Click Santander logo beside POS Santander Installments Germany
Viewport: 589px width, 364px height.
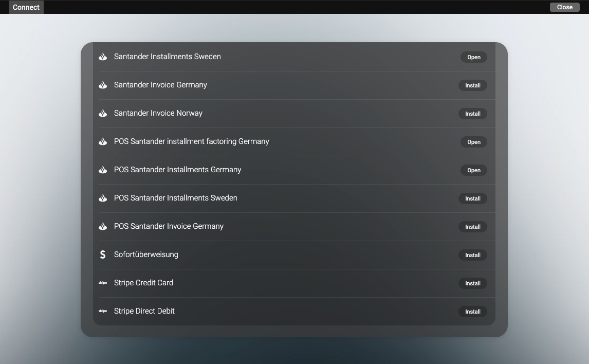[x=103, y=170]
